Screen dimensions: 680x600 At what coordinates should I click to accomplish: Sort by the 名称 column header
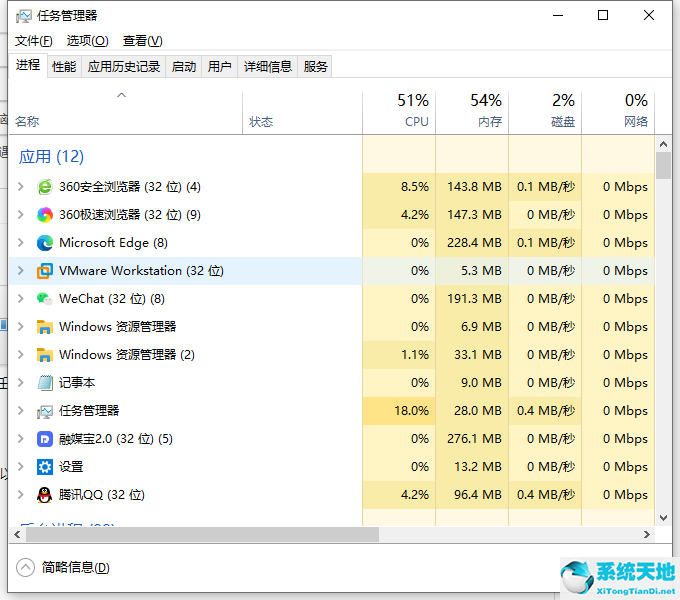pyautogui.click(x=125, y=112)
